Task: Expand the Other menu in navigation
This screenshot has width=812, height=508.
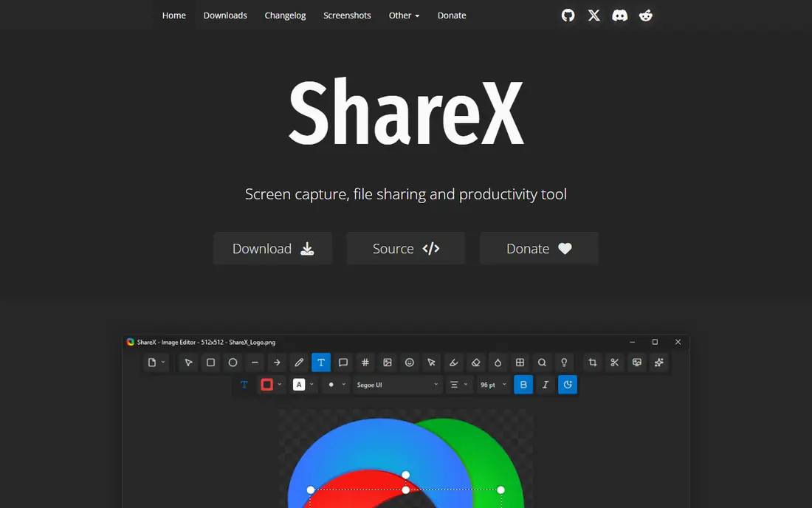Action: 404,16
